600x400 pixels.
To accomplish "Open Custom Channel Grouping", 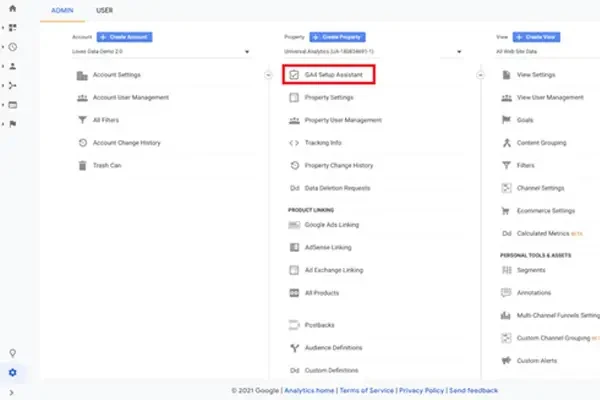I will [553, 338].
